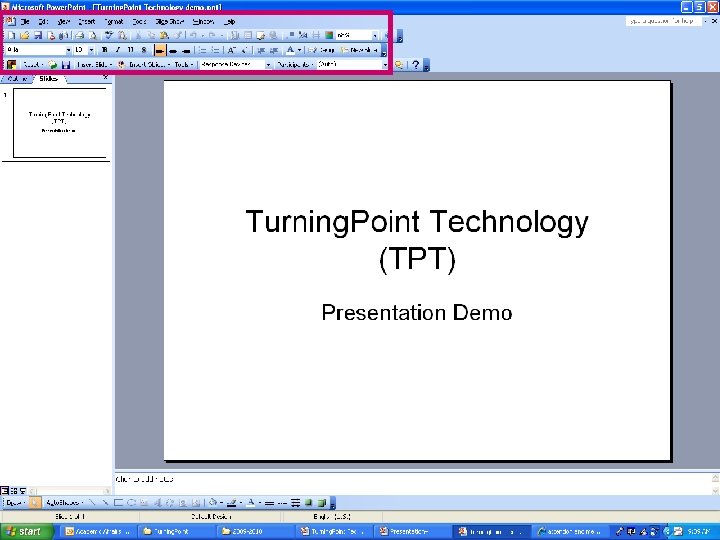Click the Fill Color bucket
The height and width of the screenshot is (540, 720).
[x=213, y=503]
